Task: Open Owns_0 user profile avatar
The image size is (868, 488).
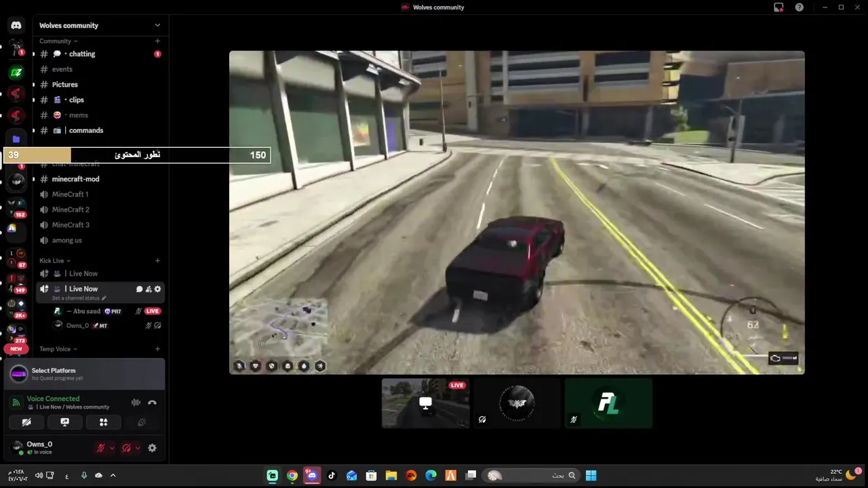Action: pyautogui.click(x=16, y=447)
